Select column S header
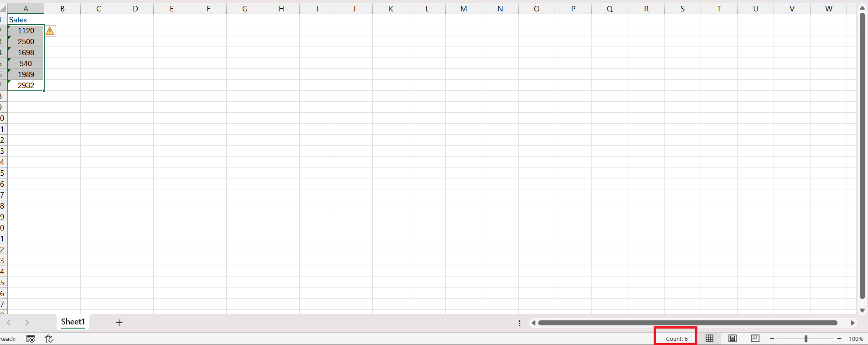 point(682,9)
